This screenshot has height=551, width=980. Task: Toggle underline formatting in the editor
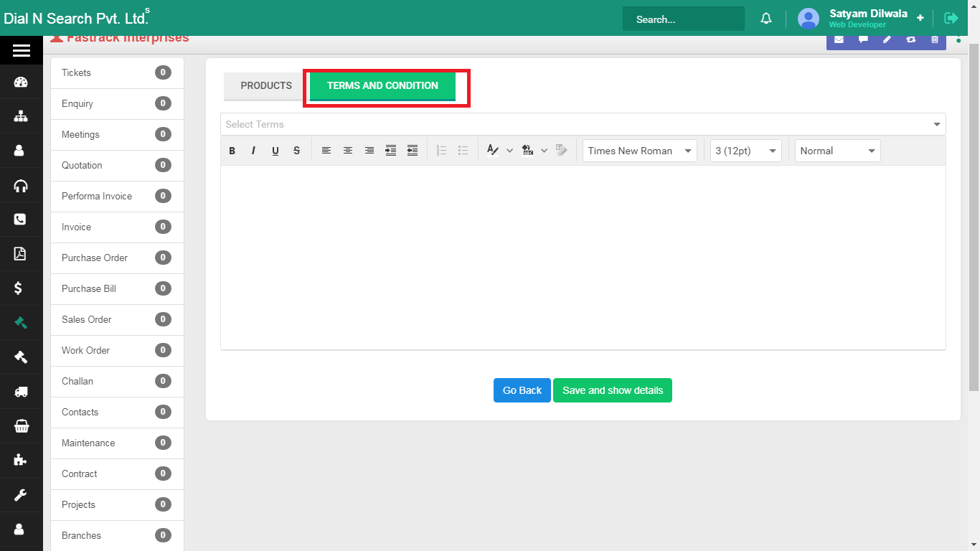(275, 151)
